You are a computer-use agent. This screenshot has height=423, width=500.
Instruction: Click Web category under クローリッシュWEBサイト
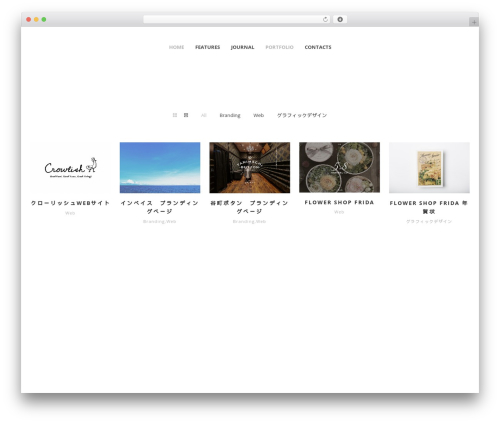point(70,213)
